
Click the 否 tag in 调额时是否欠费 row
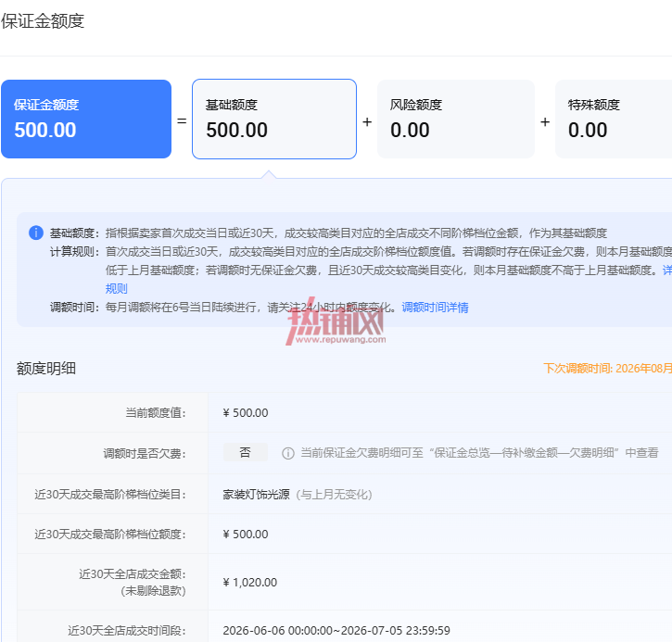click(x=245, y=452)
